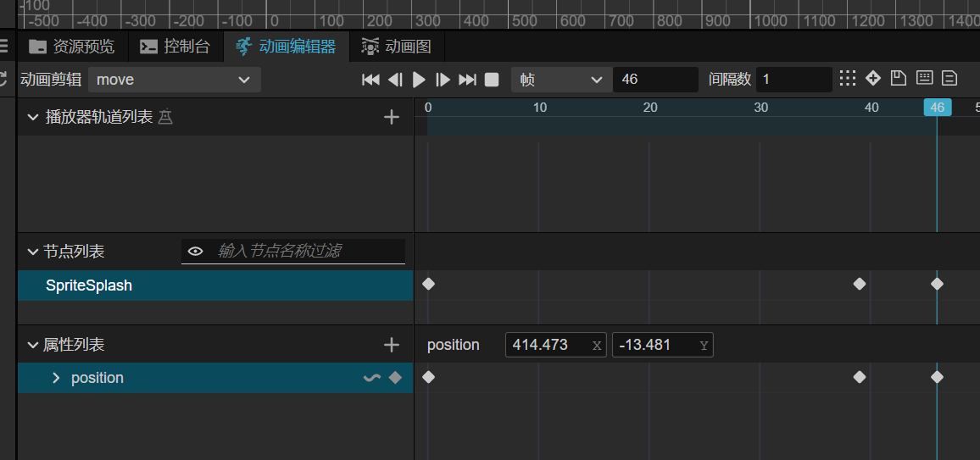
Task: Add a player track with plus
Action: point(392,117)
